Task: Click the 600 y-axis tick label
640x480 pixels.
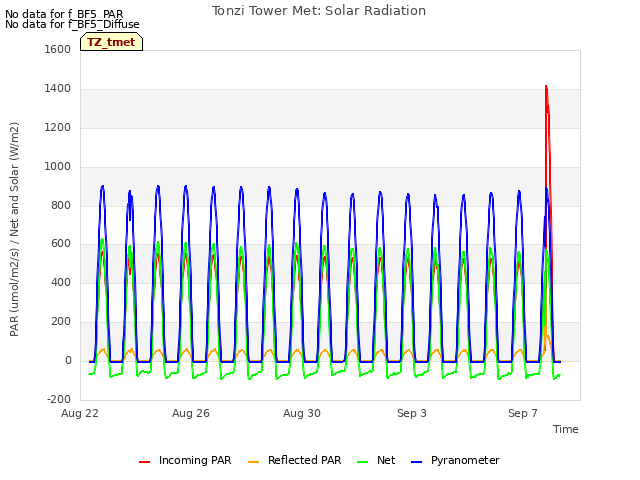Action: (x=61, y=244)
